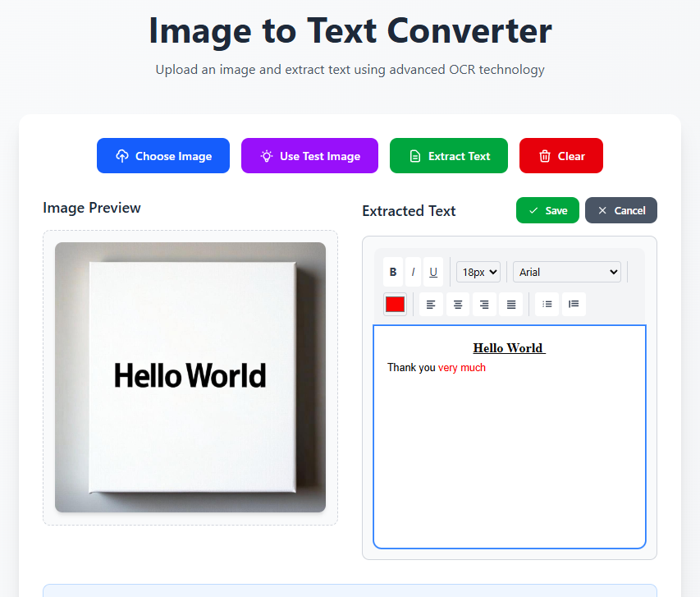
Task: Click the upload cloud icon on Choose Image
Action: [x=122, y=156]
